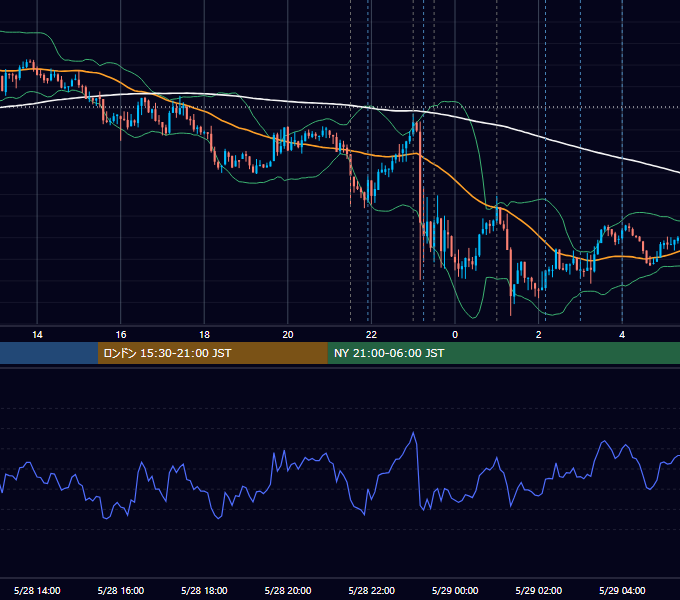Click the 5/28 20:00 time label
Viewport: 680px width, 600px height.
click(288, 590)
